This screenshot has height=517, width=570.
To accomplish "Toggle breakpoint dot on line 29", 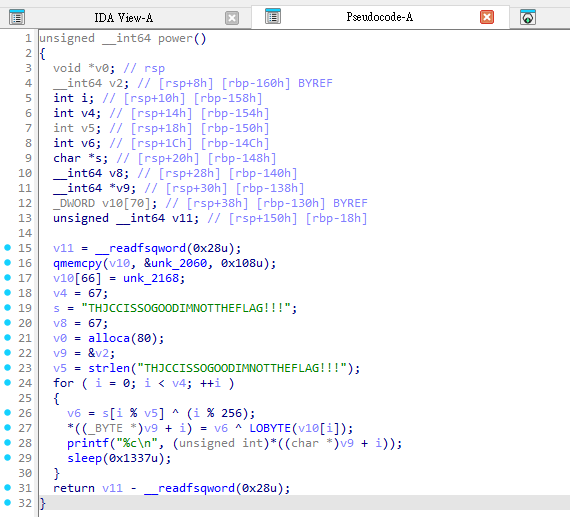I will coord(7,458).
